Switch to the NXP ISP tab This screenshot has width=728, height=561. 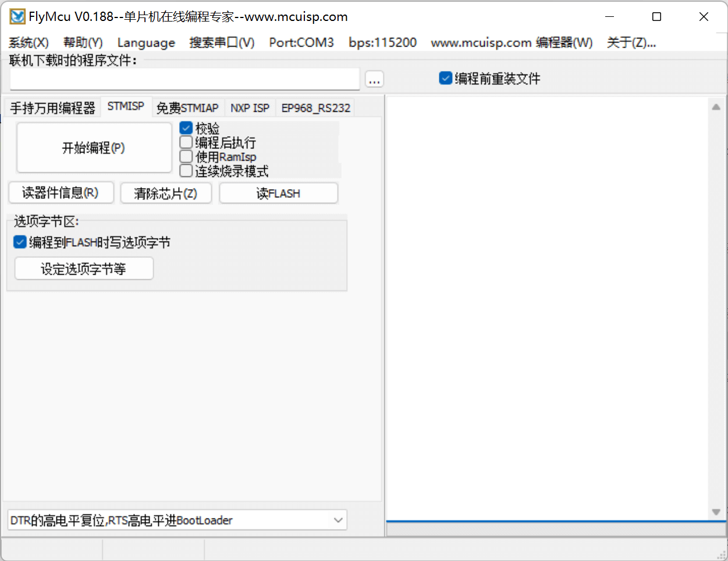(x=250, y=107)
